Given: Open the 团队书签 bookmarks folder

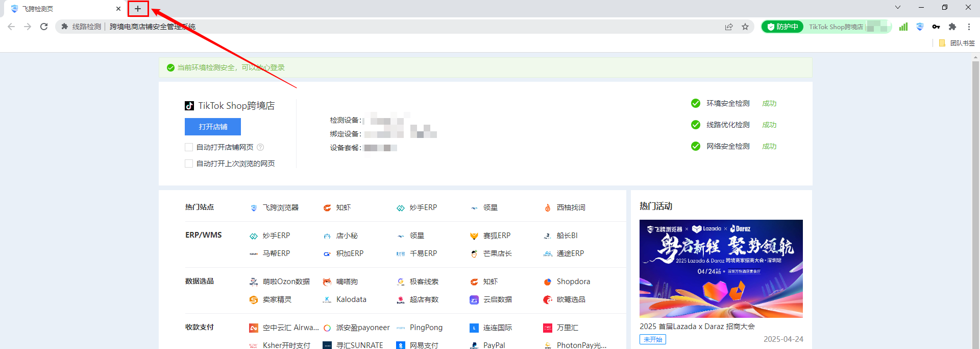Looking at the screenshot, I should pyautogui.click(x=958, y=43).
